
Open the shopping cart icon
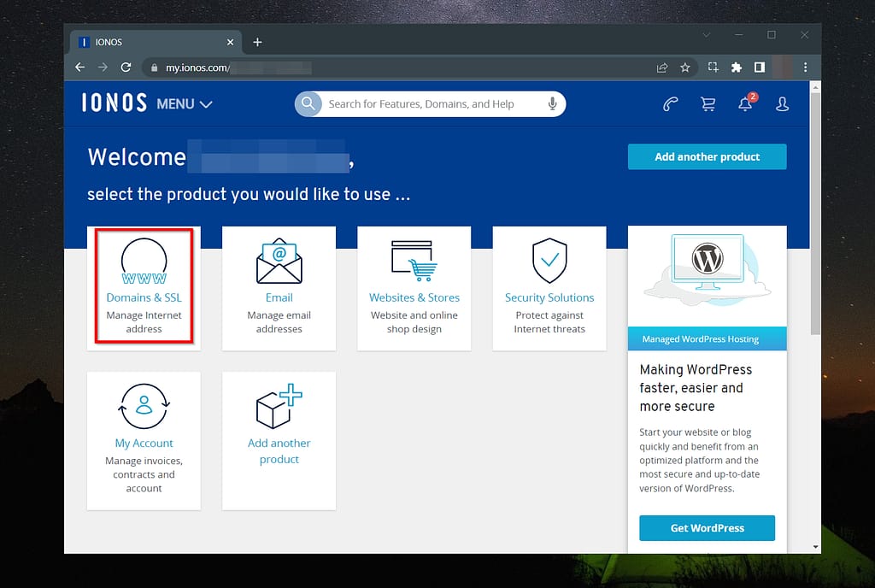708,103
